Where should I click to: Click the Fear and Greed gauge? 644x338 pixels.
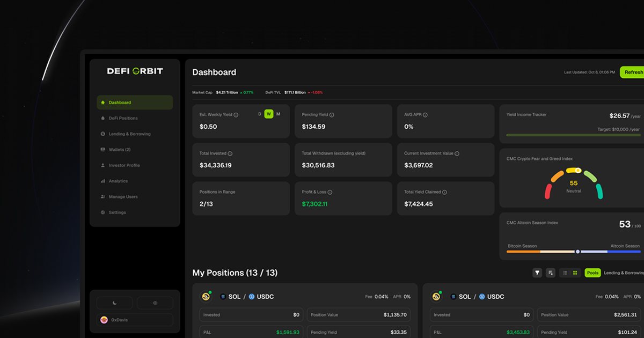pos(574,182)
